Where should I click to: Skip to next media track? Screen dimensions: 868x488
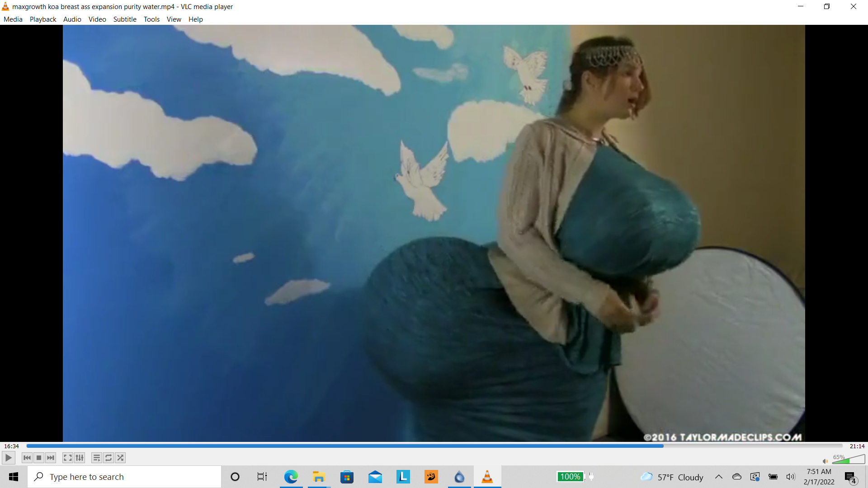[x=51, y=458]
